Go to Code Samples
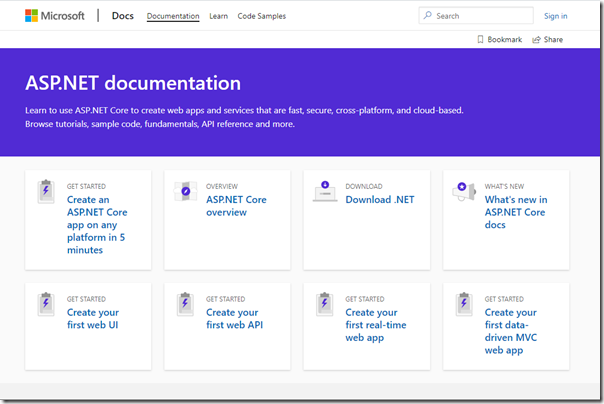604x404 pixels. [x=262, y=16]
